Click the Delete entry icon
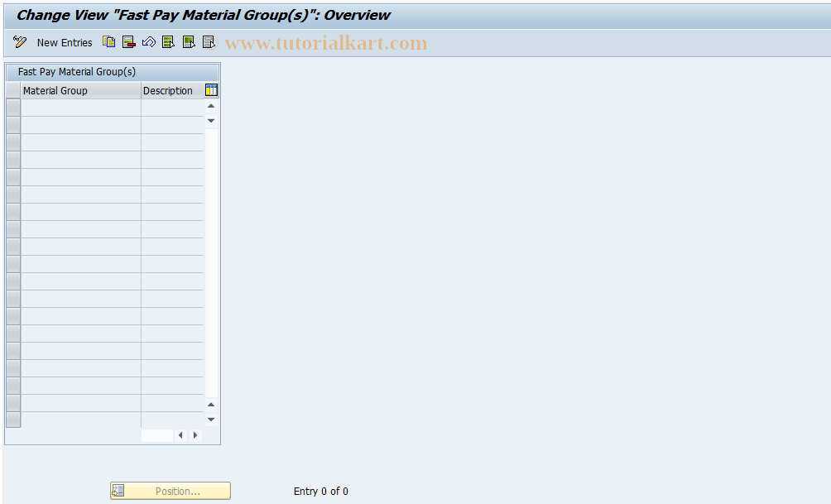This screenshot has height=504, width=831. 128,41
